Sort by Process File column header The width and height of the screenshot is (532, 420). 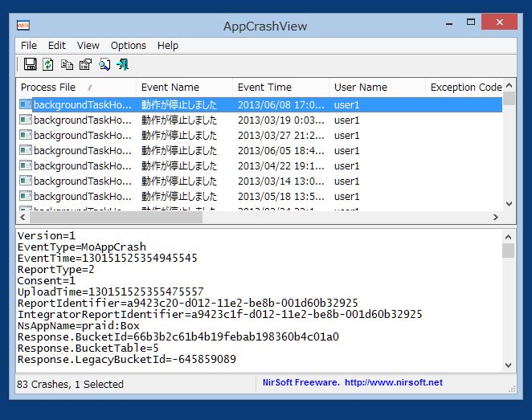[x=76, y=87]
